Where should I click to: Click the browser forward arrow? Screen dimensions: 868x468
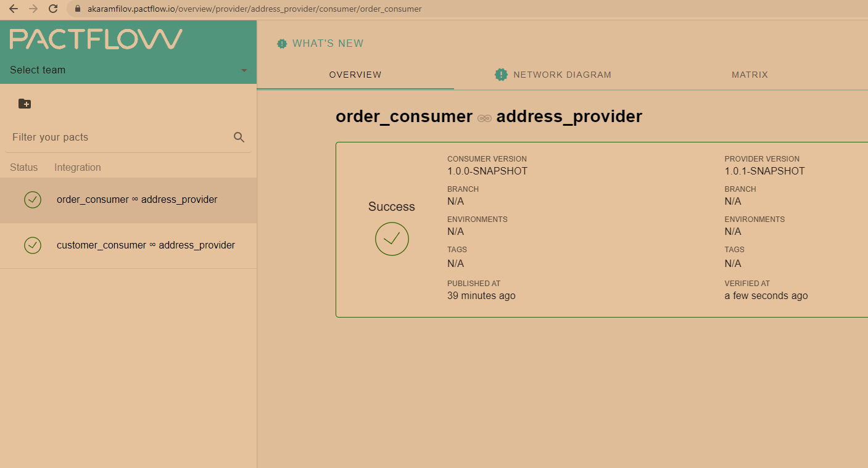(x=33, y=9)
